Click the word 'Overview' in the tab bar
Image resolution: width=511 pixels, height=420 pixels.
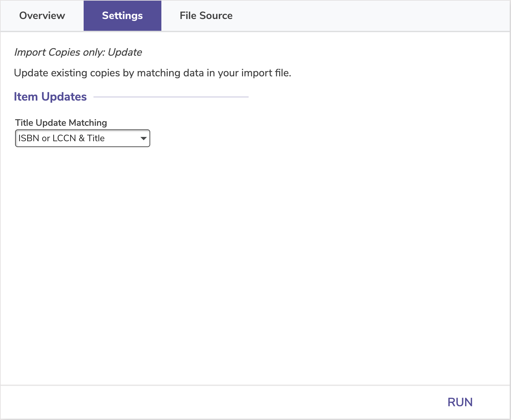pyautogui.click(x=42, y=16)
